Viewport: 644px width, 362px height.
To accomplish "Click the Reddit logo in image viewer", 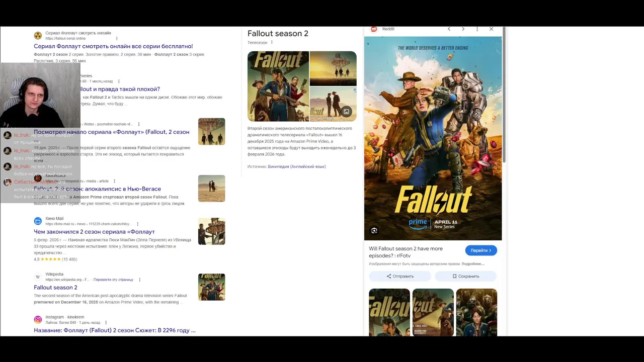I will tap(374, 29).
